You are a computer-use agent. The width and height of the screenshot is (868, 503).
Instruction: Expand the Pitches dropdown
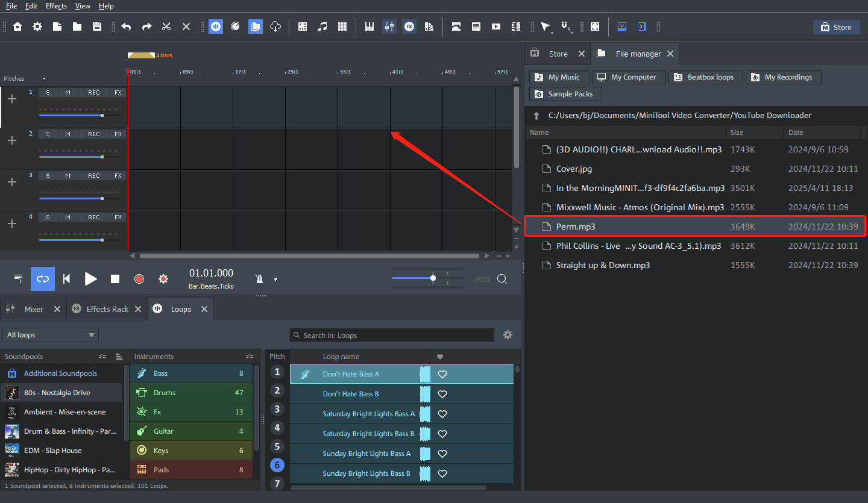click(x=43, y=79)
